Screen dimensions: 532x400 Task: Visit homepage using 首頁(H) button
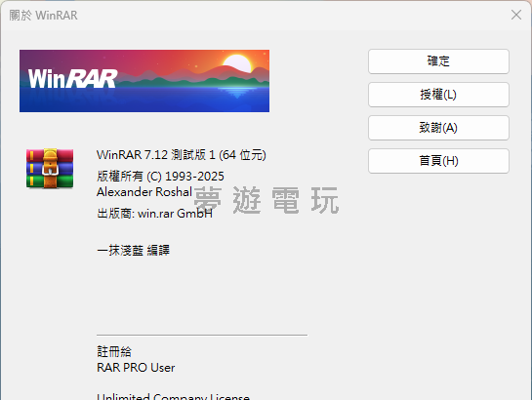point(438,161)
